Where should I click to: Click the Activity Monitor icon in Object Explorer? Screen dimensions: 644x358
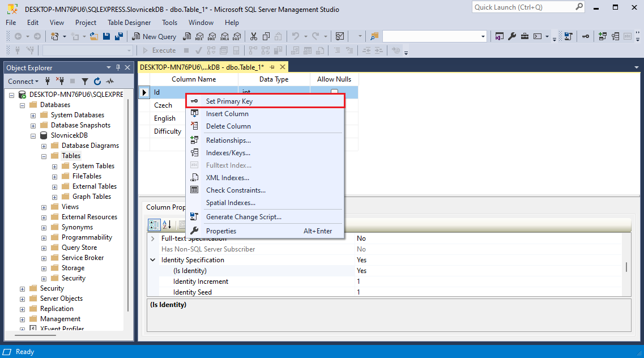(110, 82)
